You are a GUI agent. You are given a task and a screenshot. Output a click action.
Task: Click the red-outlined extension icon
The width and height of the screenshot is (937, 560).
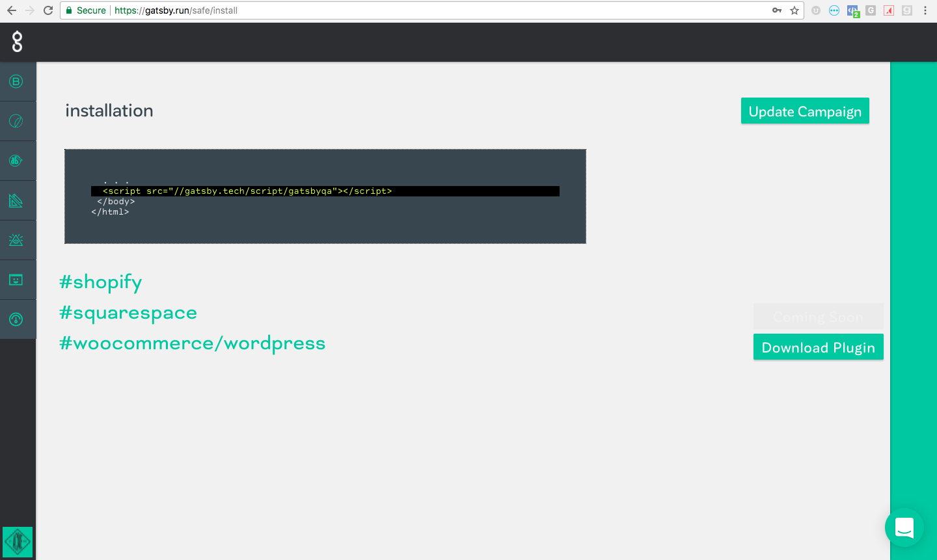[889, 10]
